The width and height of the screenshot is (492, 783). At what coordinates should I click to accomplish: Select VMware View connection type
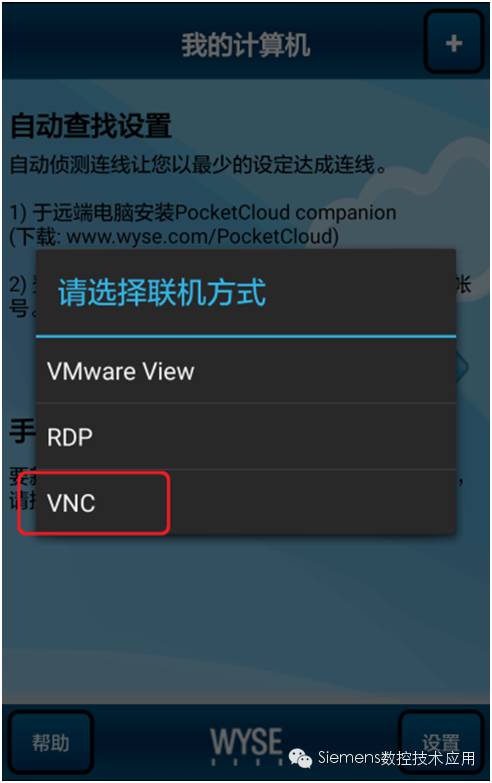(x=246, y=371)
